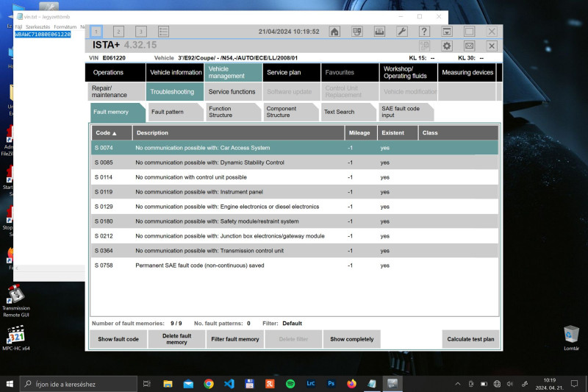Image resolution: width=588 pixels, height=392 pixels.
Task: Click the Filter fault memory button
Action: (x=234, y=339)
